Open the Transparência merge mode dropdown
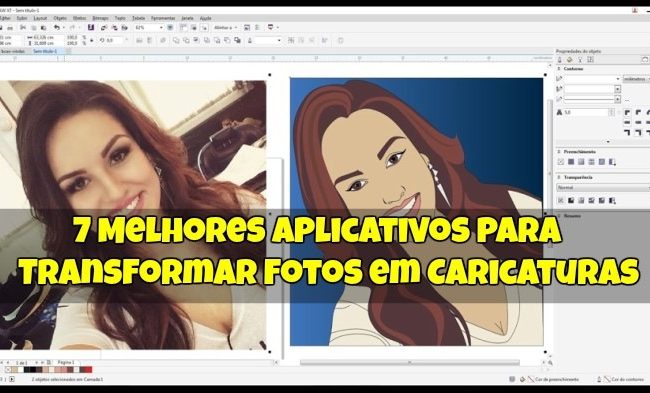Screen dimensions: 650x393 pyautogui.click(x=603, y=187)
